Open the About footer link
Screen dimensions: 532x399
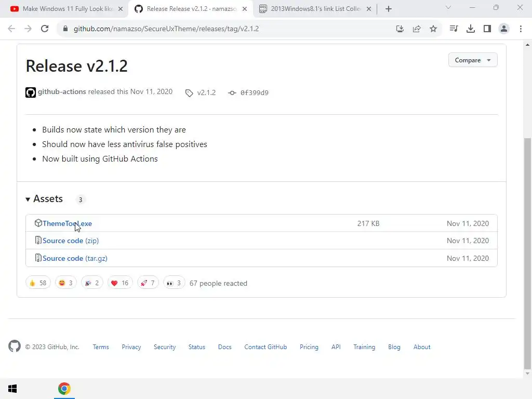pos(422,347)
